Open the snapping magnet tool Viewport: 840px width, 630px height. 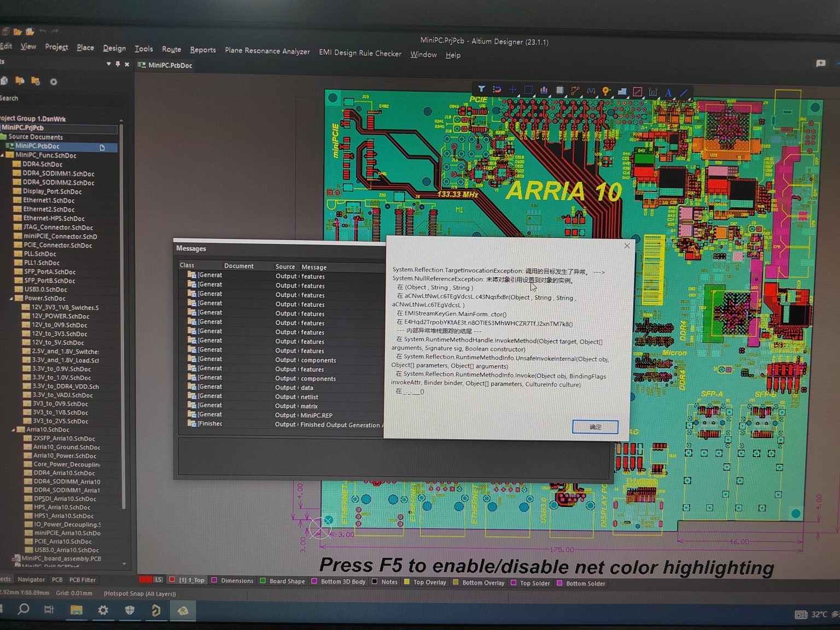(x=497, y=90)
